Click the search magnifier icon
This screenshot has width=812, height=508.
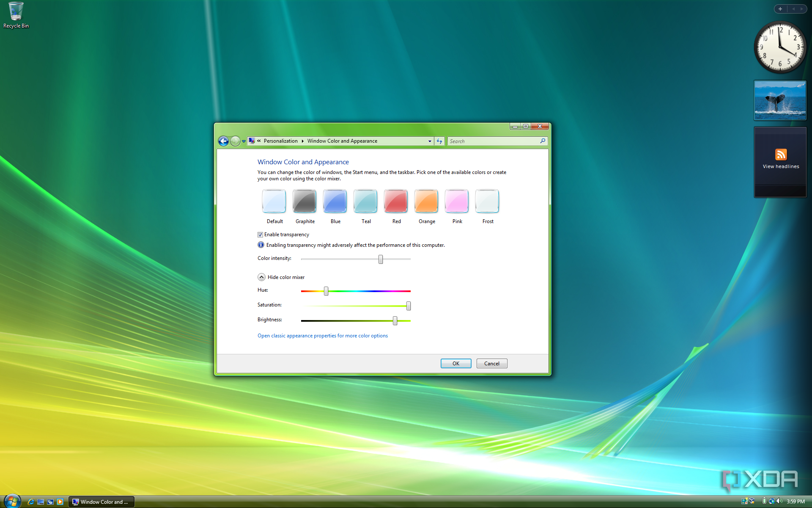543,141
